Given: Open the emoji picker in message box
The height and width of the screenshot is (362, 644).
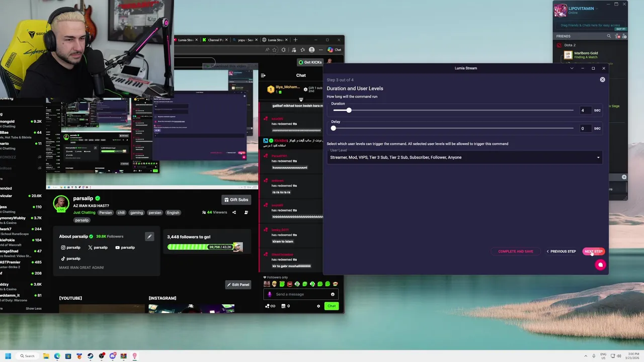Looking at the screenshot, I should pyautogui.click(x=333, y=294).
